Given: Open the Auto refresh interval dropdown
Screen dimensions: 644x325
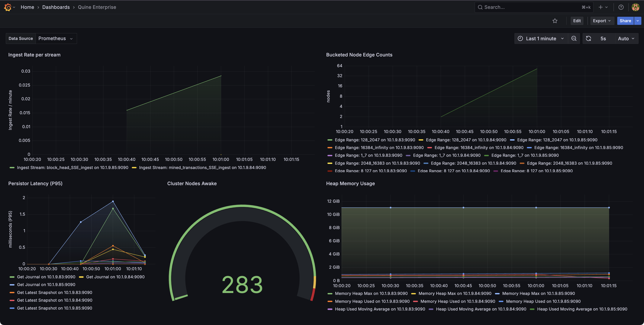Looking at the screenshot, I should (626, 38).
